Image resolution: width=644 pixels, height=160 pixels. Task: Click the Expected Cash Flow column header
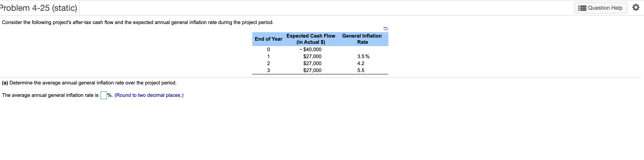(311, 39)
